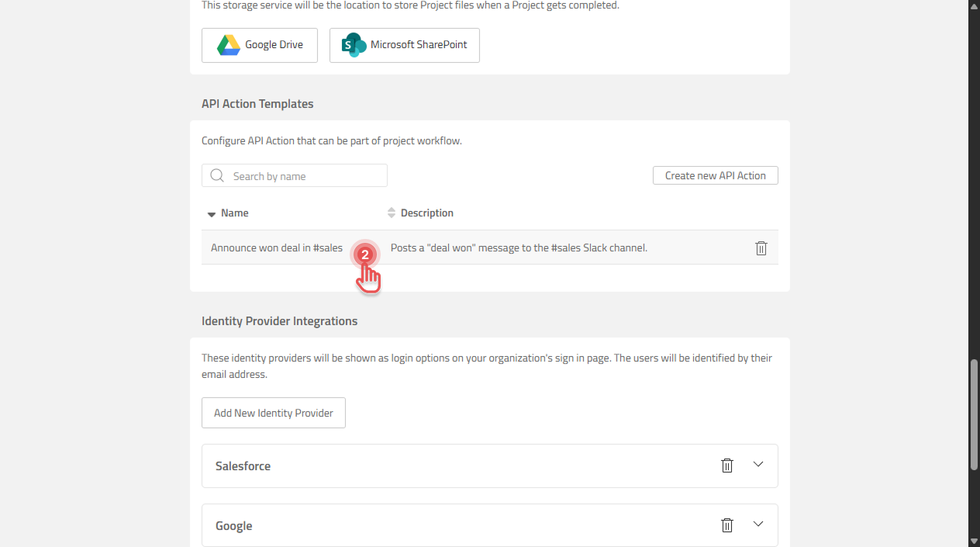
Task: Click the page scrollbar up arrow
Action: pyautogui.click(x=975, y=6)
